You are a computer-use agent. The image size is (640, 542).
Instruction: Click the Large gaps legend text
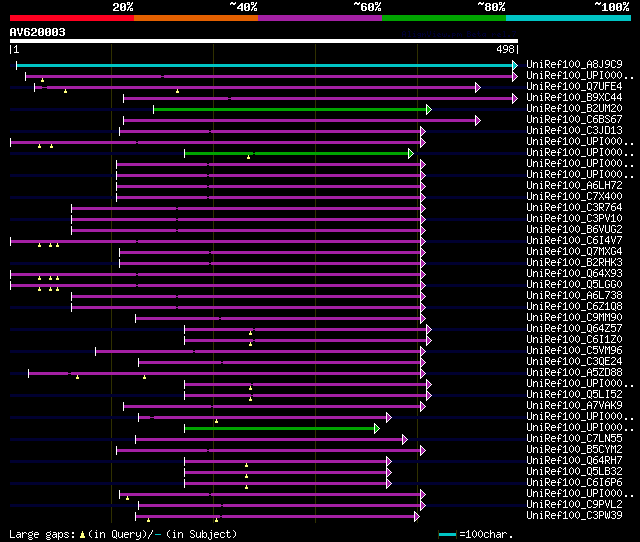tap(42, 535)
